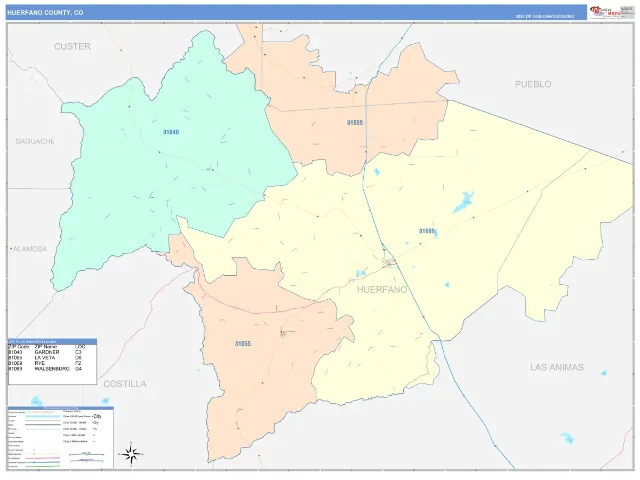Click the scale bar in the legend
The image size is (640, 480).
[86, 457]
